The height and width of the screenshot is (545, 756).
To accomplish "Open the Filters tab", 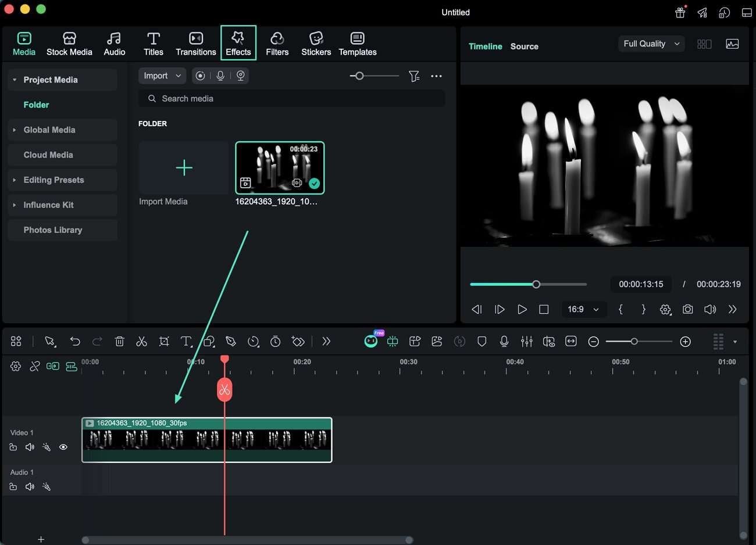I will pyautogui.click(x=277, y=44).
